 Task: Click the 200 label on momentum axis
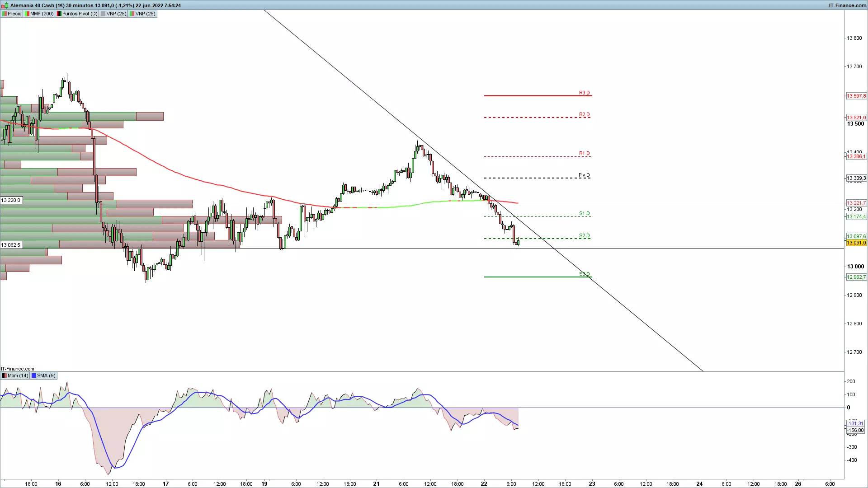pyautogui.click(x=851, y=381)
